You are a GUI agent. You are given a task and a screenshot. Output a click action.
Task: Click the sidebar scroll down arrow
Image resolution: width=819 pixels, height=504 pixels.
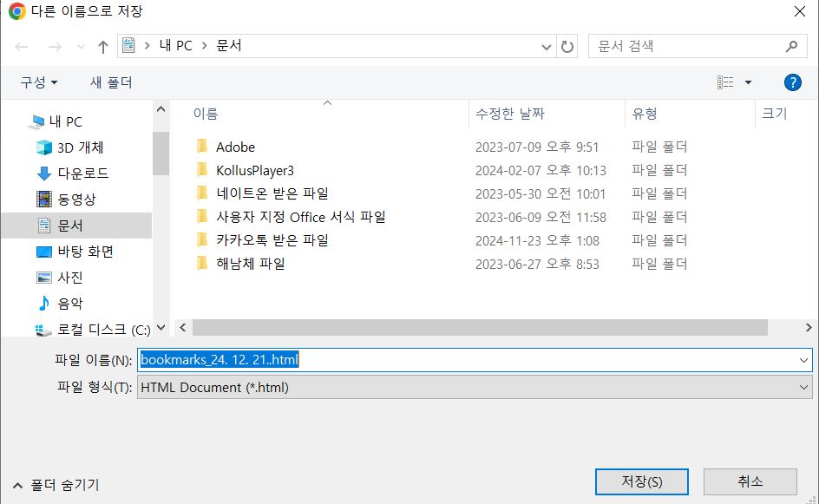pos(161,327)
